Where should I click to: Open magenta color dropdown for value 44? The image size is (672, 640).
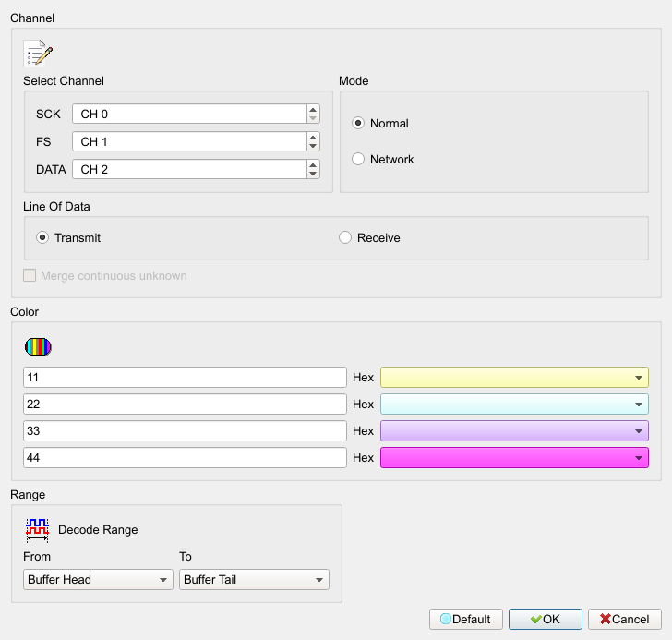pos(514,458)
